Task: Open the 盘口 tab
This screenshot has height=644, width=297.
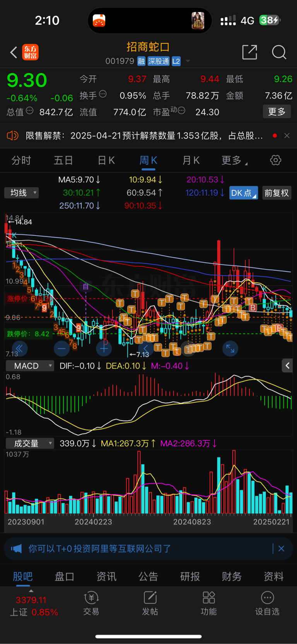Action: (65, 576)
